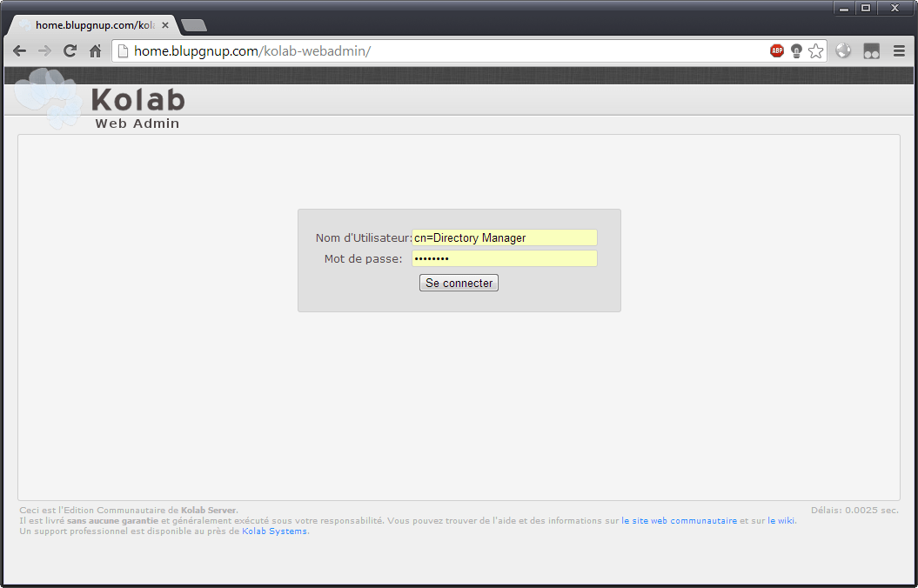Open the Adblock Plus extension icon
The image size is (918, 588).
[x=777, y=51]
